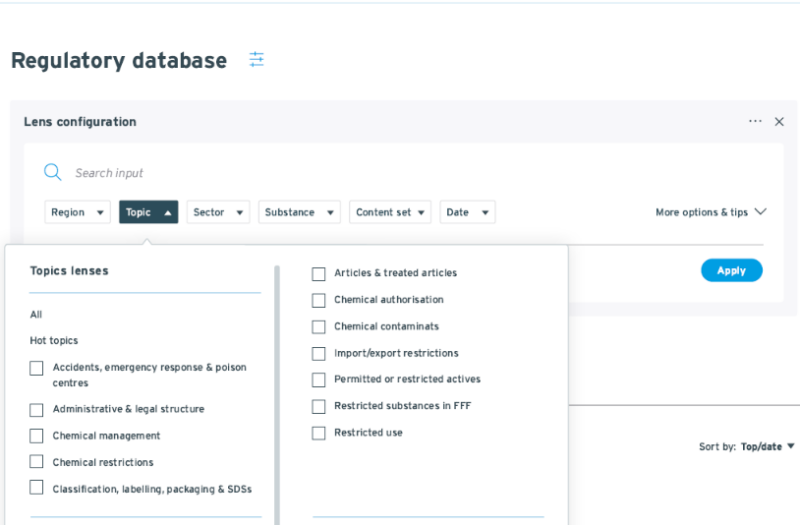Screen dimensions: 800x525
Task: Click the topics list vertical scrollbar
Action: coord(277,395)
